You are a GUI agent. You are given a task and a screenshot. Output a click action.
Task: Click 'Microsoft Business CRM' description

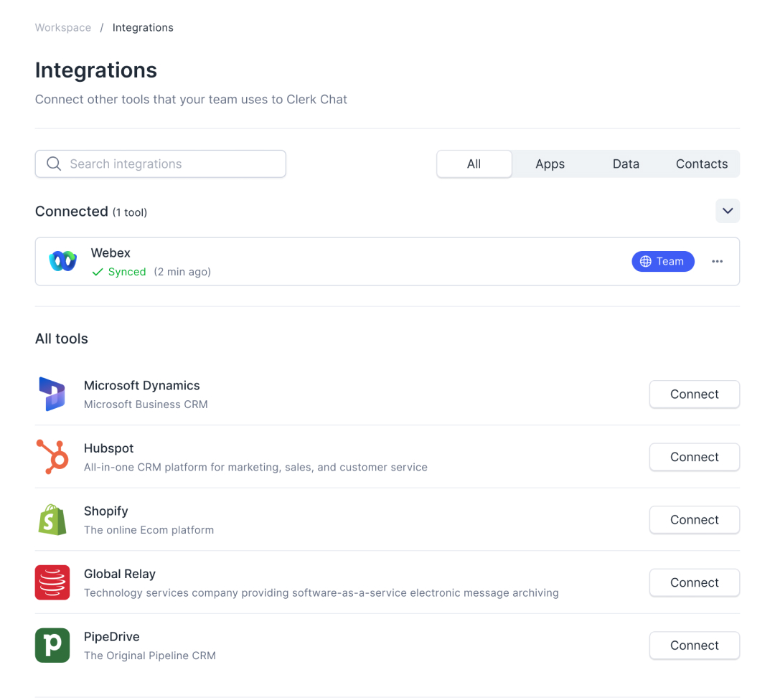(x=146, y=404)
